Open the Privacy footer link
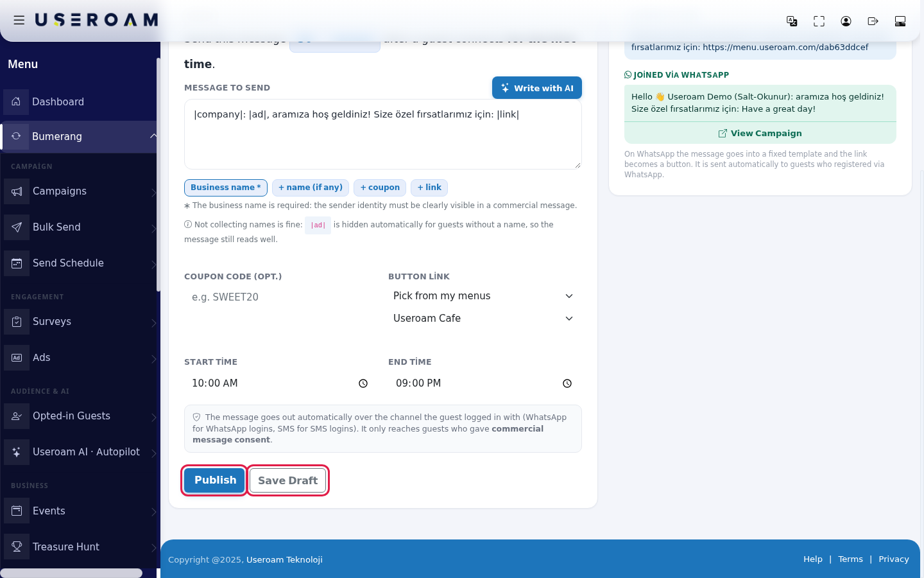This screenshot has width=924, height=578. pyautogui.click(x=894, y=559)
